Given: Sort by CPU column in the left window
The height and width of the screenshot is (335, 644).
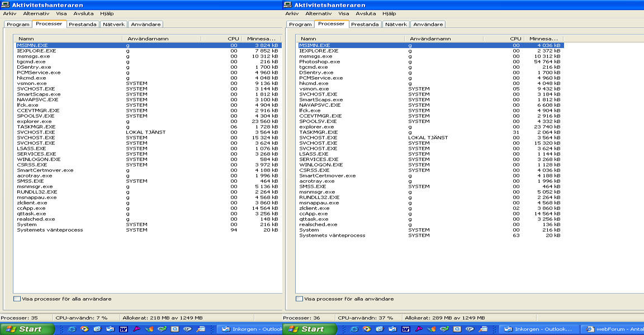Looking at the screenshot, I should 221,39.
